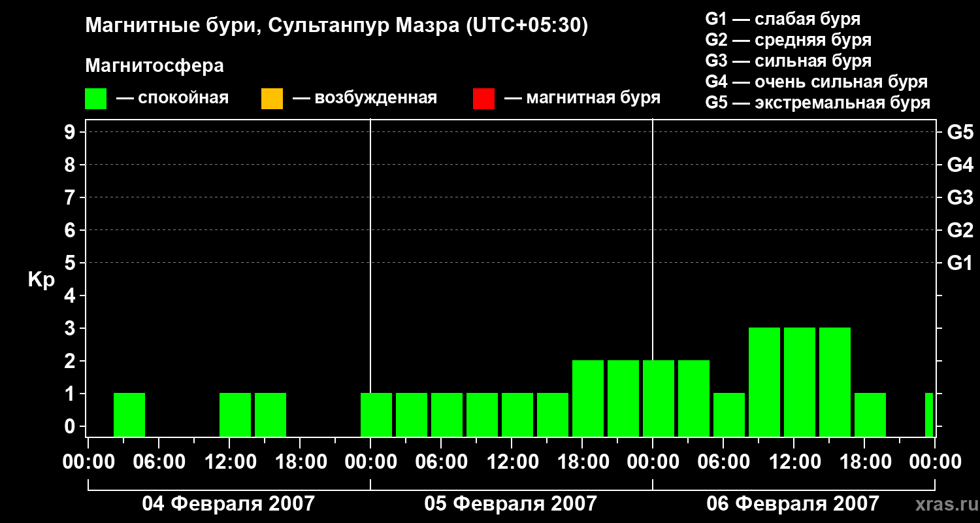Click the Kp 1 bar near 06:00, 05 Февраля

click(447, 414)
